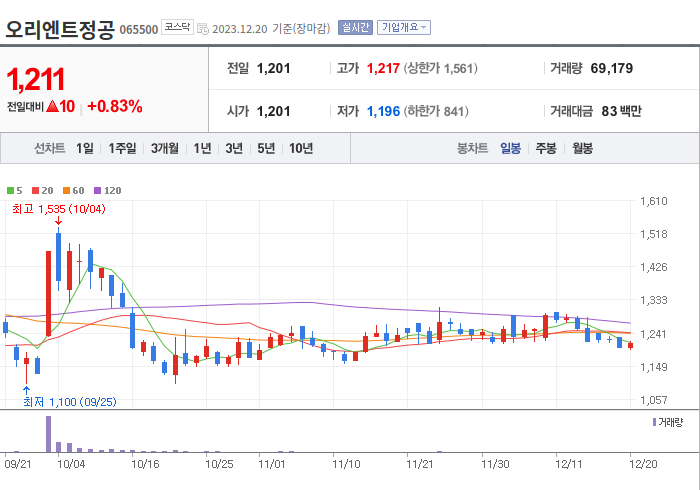Click the 12/20 date on the x-axis
700x490 pixels.
[x=643, y=464]
